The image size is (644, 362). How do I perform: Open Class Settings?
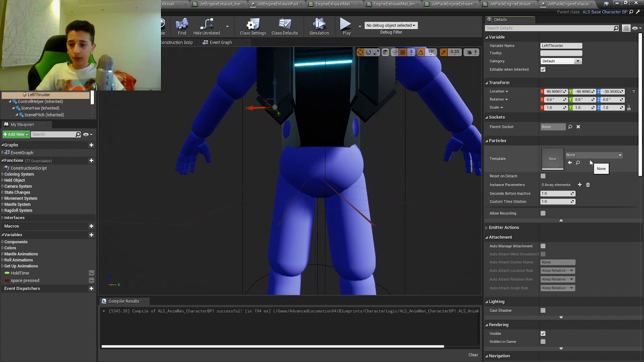click(x=253, y=27)
